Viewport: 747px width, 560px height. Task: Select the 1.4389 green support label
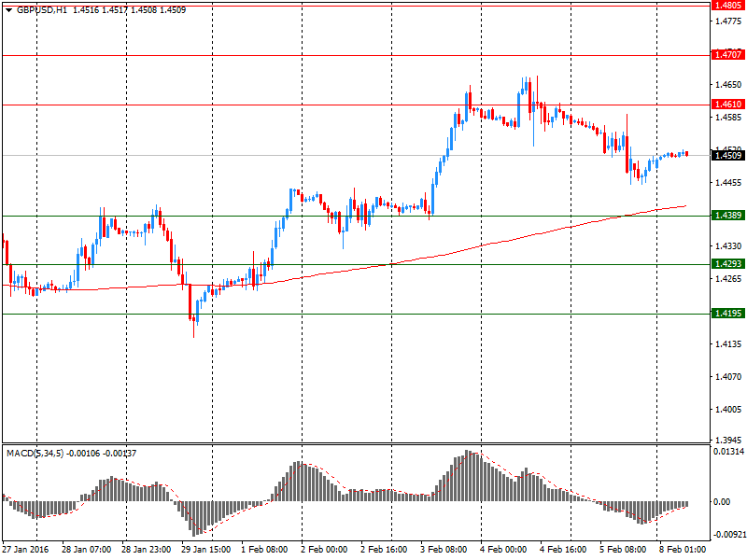click(728, 216)
